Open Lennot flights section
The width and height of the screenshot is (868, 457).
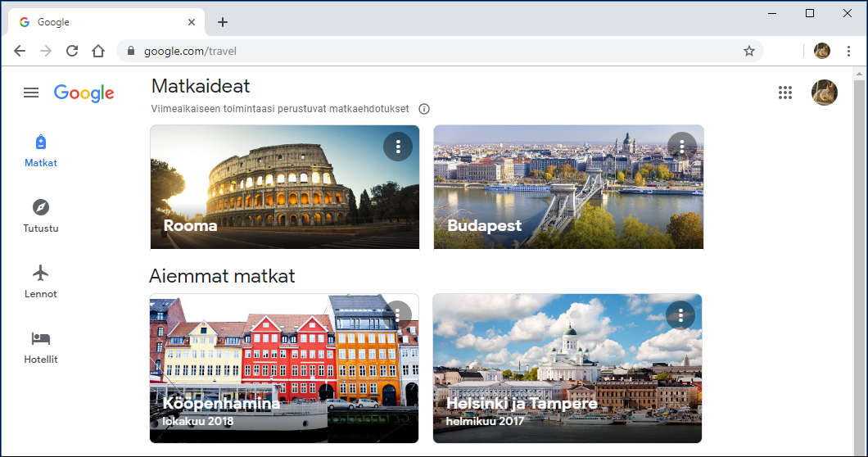tap(40, 282)
